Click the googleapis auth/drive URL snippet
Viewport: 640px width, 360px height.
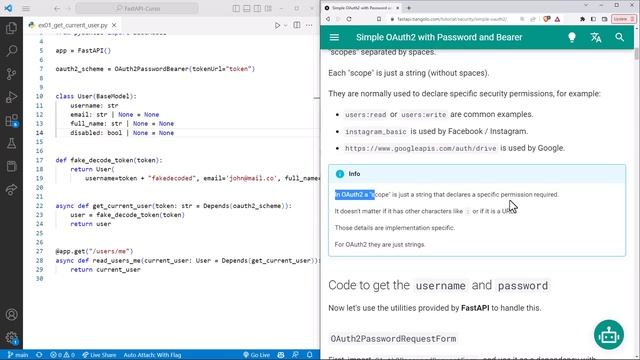[421, 149]
